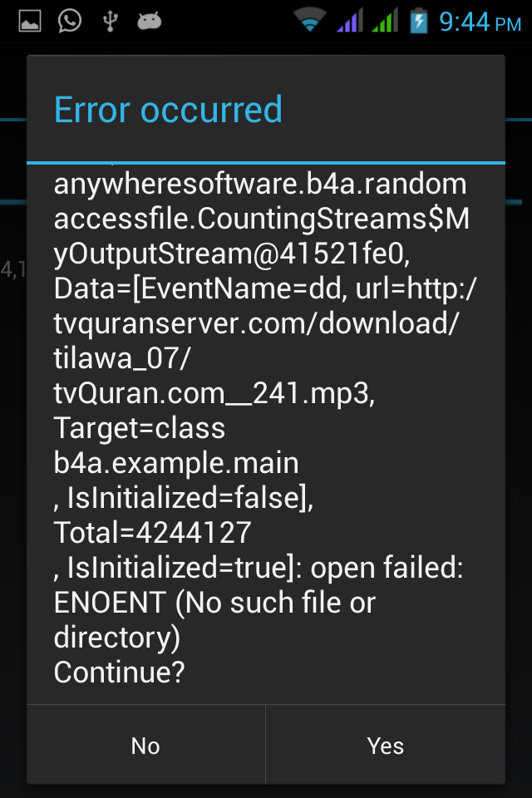
Task: Tap the b4a.example.main class text
Action: [x=176, y=463]
